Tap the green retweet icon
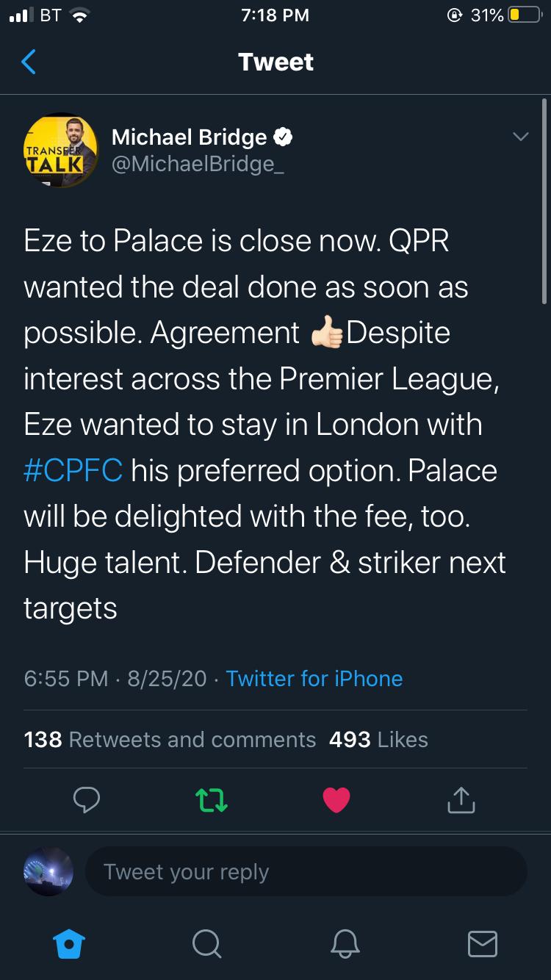The image size is (551, 980). [212, 800]
